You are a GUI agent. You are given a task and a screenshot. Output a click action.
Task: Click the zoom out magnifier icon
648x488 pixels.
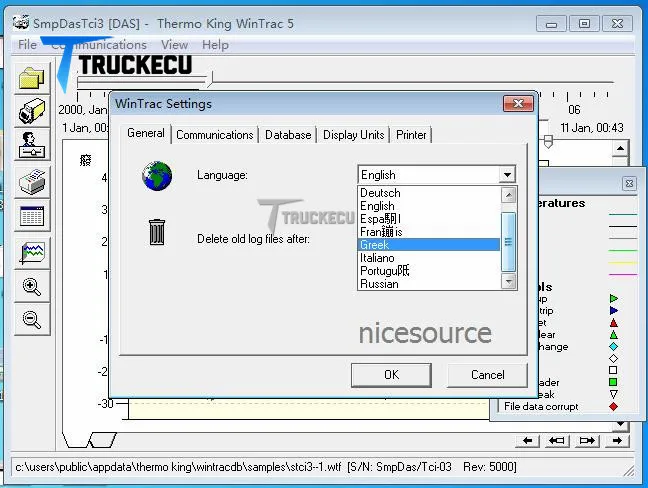pyautogui.click(x=32, y=319)
